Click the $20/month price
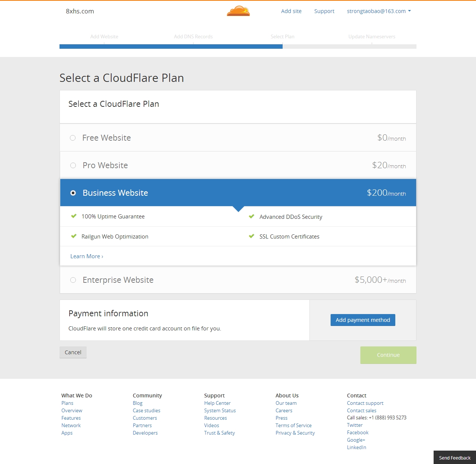The width and height of the screenshot is (476, 464). coord(389,165)
